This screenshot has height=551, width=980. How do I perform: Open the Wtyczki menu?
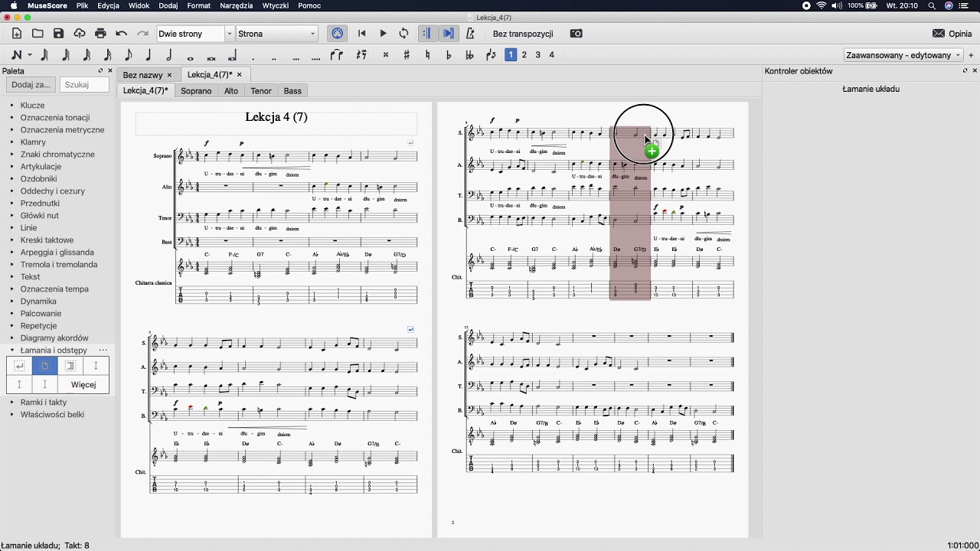tap(276, 5)
